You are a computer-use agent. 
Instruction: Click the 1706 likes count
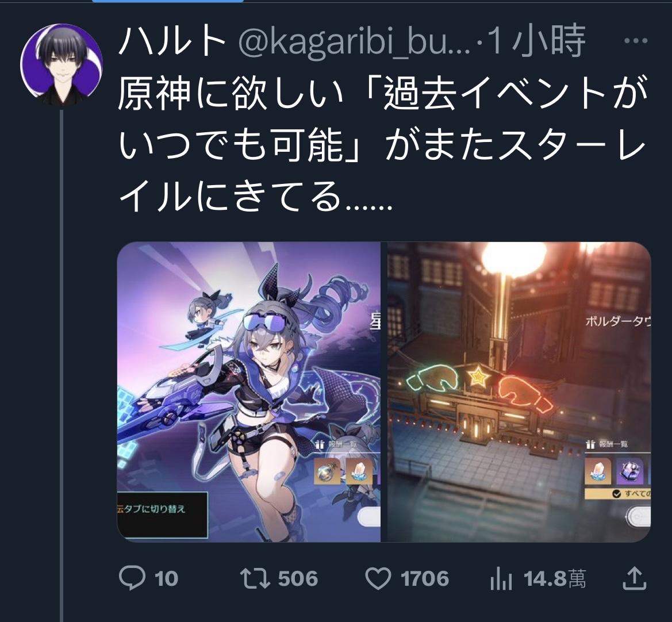coord(425,578)
